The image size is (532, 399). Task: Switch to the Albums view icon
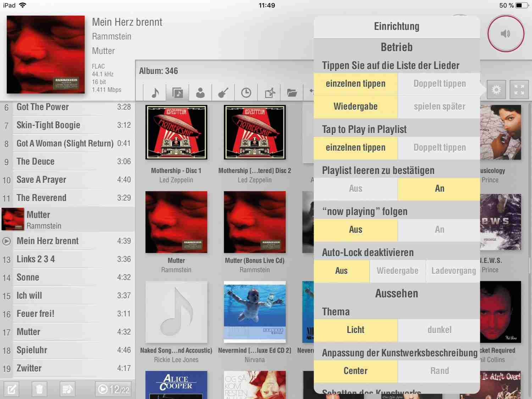[178, 93]
